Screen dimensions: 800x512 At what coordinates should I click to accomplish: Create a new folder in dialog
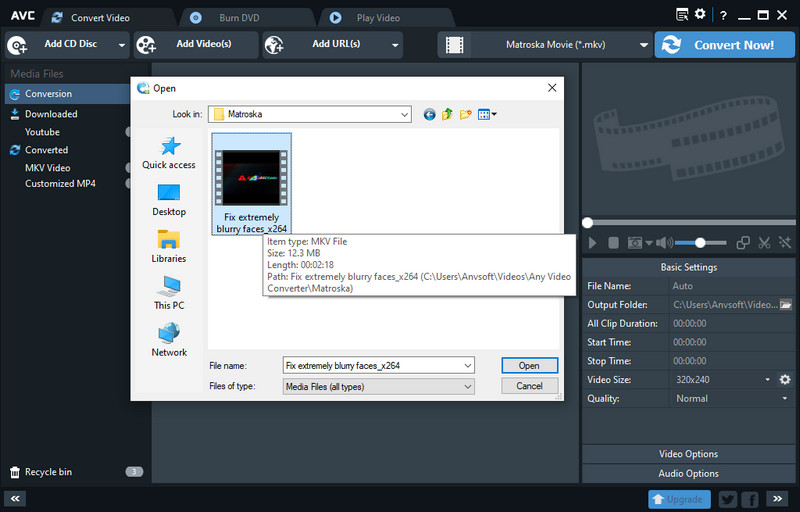465,114
